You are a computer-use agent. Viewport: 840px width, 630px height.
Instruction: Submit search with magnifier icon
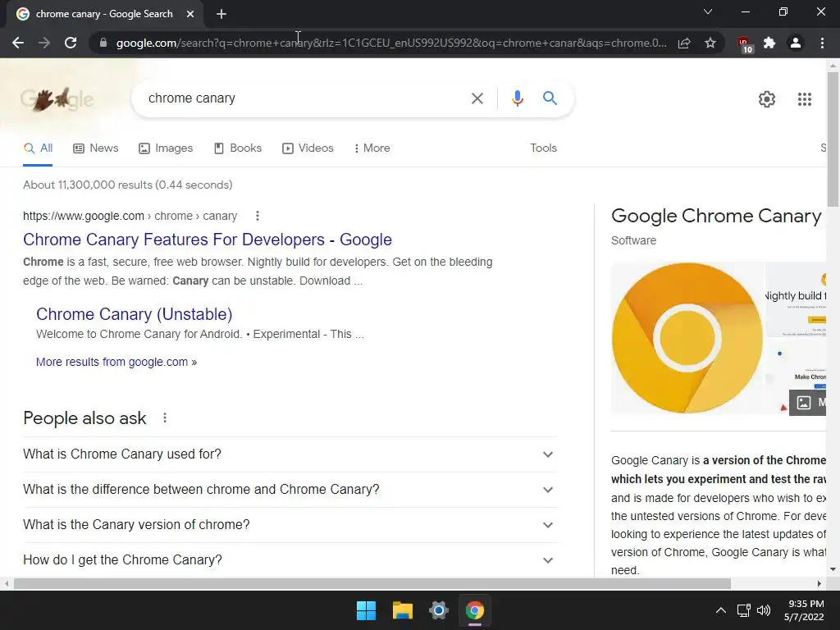coord(550,98)
